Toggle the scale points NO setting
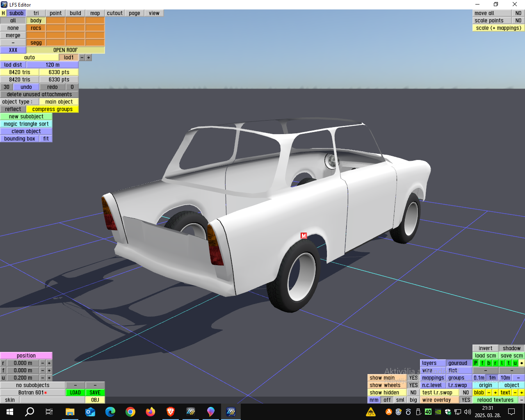This screenshot has height=420, width=525. (518, 21)
